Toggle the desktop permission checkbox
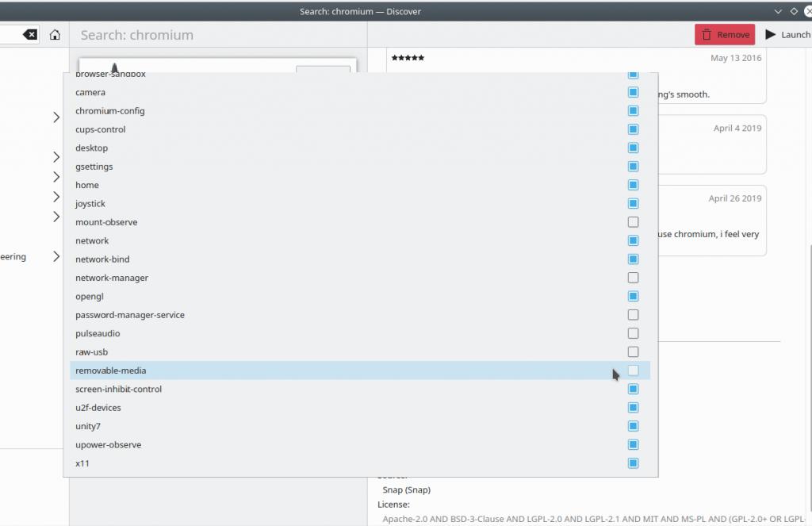 tap(633, 148)
